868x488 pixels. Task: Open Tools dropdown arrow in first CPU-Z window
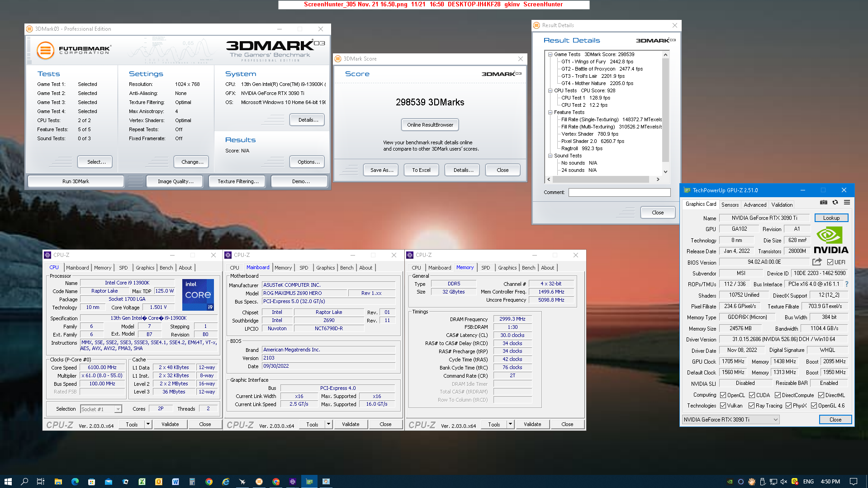tap(148, 424)
